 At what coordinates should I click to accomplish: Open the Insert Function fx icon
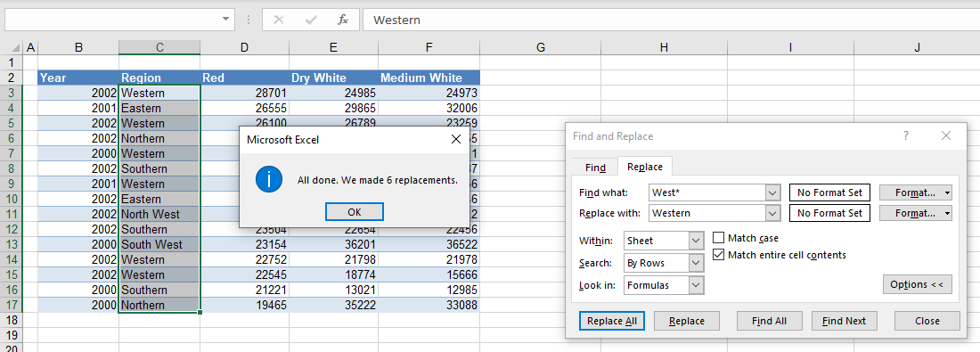coord(342,20)
